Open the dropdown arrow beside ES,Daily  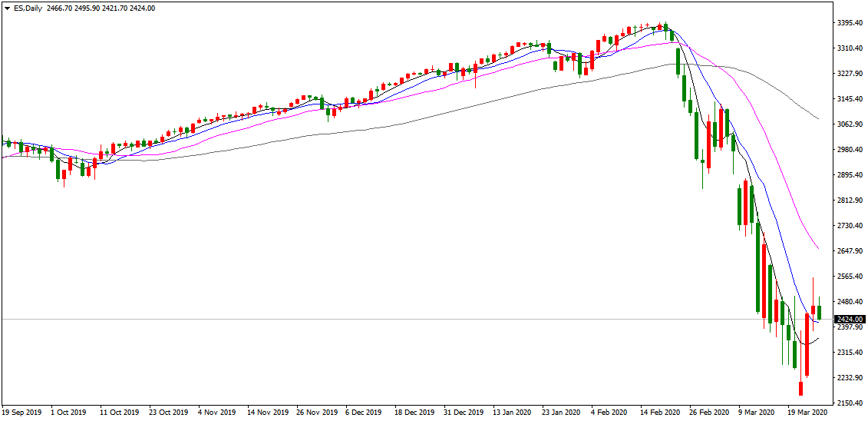click(x=6, y=8)
